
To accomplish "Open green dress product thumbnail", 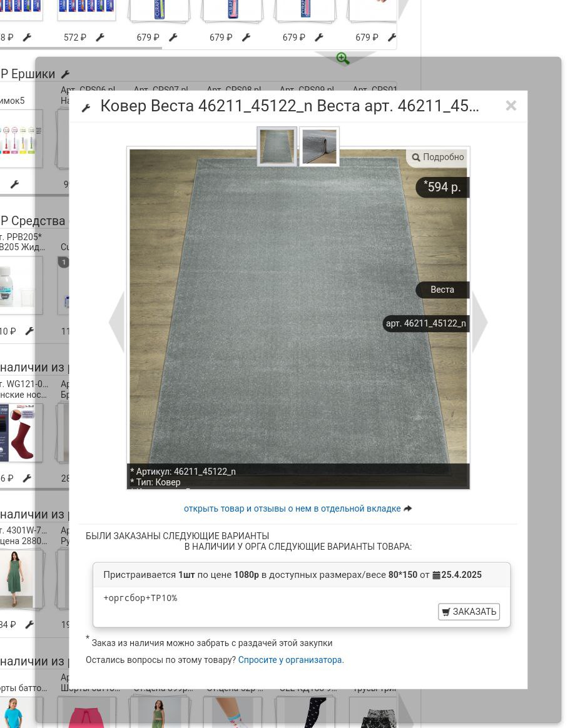I will click(x=21, y=579).
